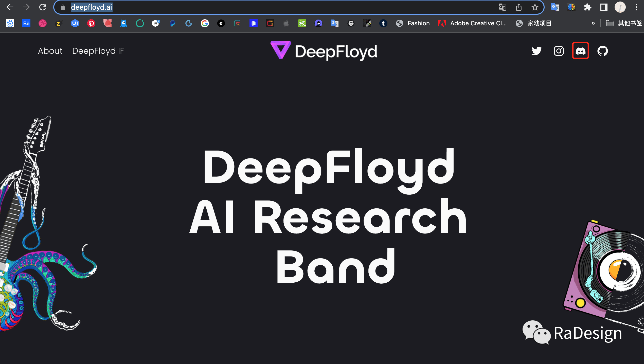Open the 其他书签 bookmarks folder

[x=624, y=23]
